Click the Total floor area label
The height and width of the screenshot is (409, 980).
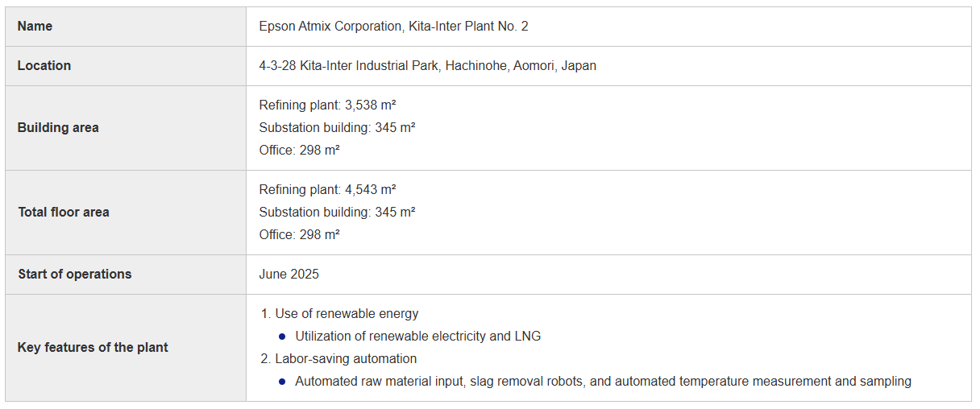[x=64, y=213]
